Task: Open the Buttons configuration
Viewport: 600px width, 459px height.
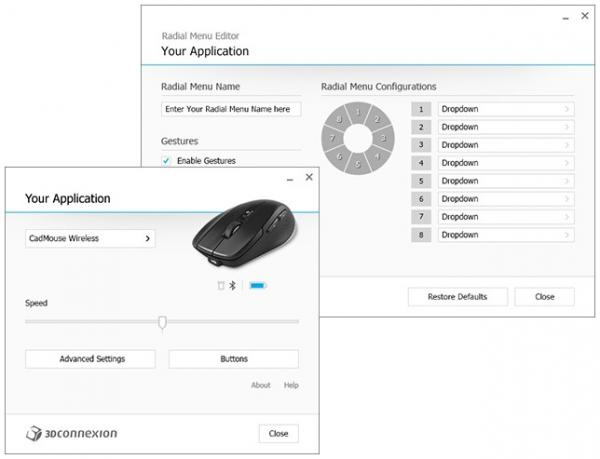Action: click(233, 359)
